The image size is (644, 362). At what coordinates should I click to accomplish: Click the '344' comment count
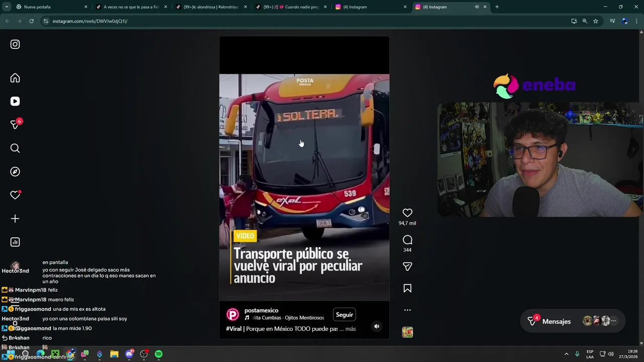coord(408,250)
